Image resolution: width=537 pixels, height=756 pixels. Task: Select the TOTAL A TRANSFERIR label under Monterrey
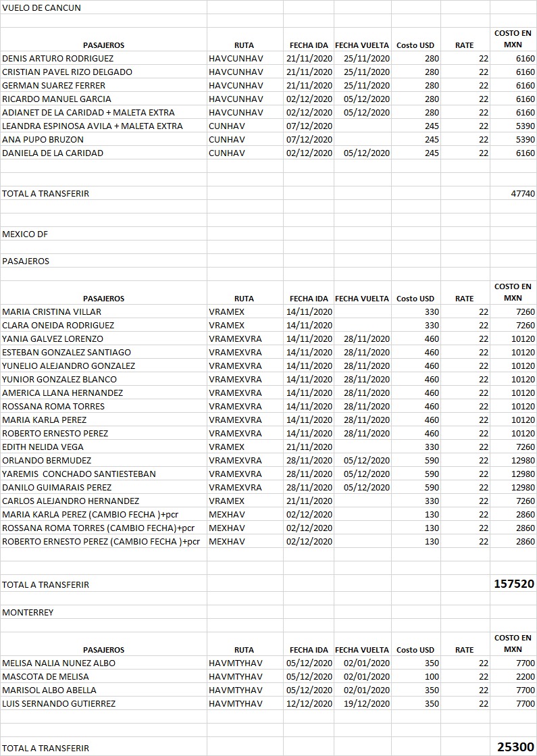[103, 747]
